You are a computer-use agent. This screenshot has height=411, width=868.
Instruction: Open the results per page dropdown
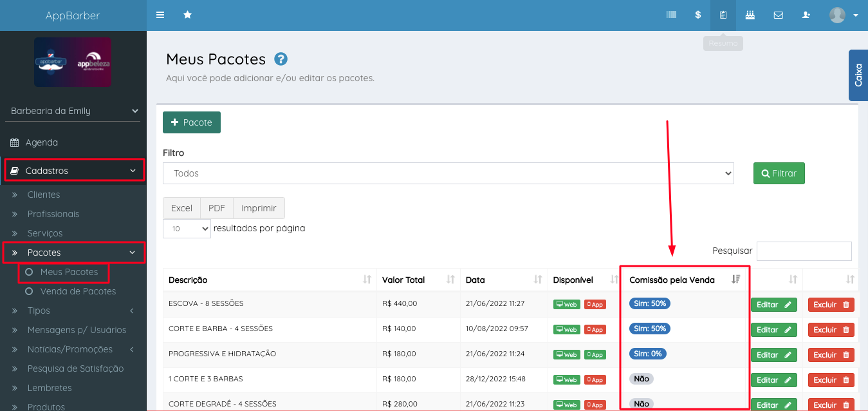tap(187, 229)
